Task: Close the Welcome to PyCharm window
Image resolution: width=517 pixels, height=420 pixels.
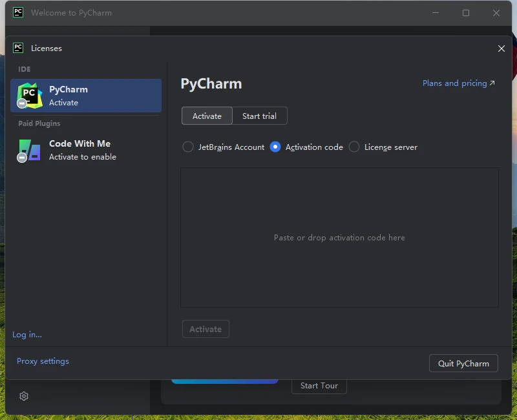Action: 496,13
